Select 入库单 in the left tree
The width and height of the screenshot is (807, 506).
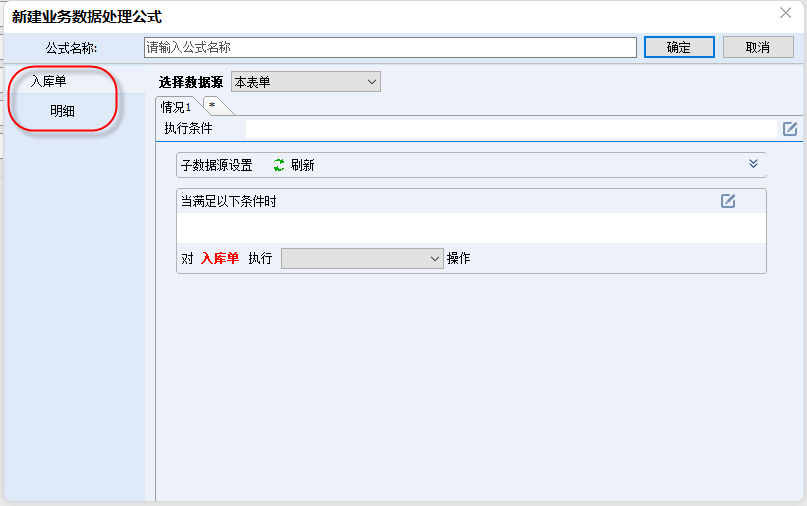pos(48,81)
